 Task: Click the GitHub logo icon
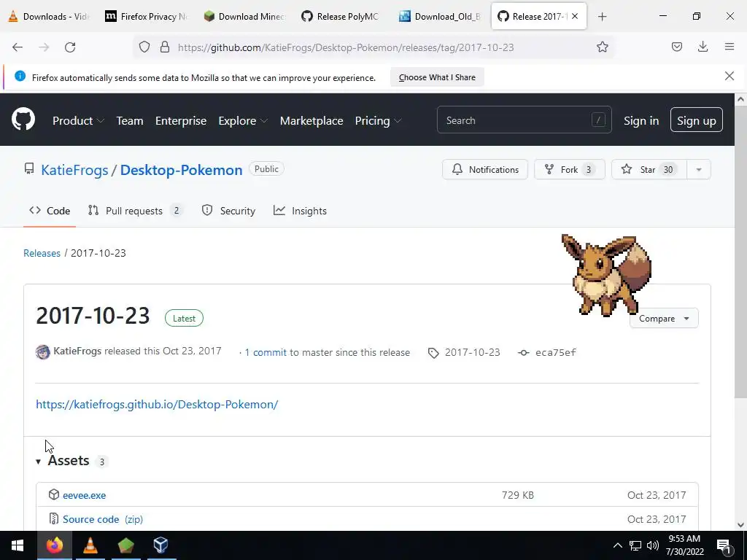click(23, 119)
